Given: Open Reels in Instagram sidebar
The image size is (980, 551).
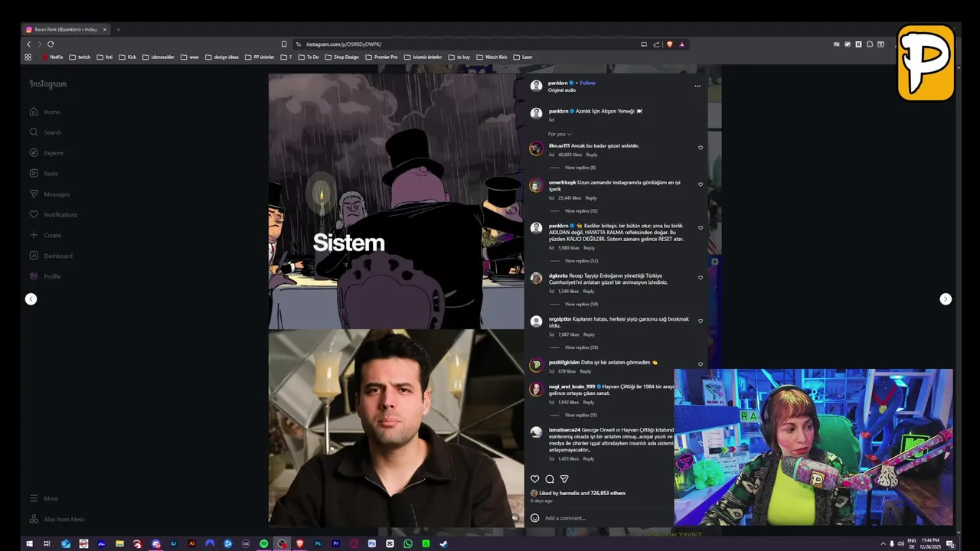Looking at the screenshot, I should (x=44, y=174).
